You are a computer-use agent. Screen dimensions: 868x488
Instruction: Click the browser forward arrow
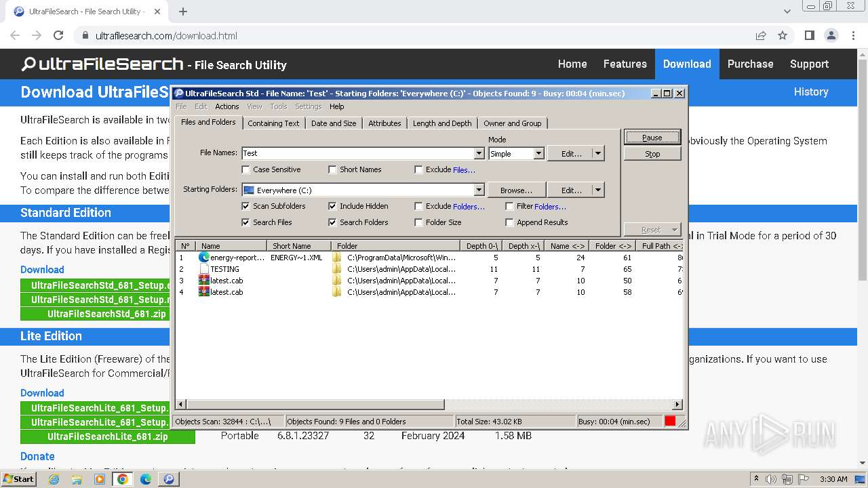click(x=37, y=35)
